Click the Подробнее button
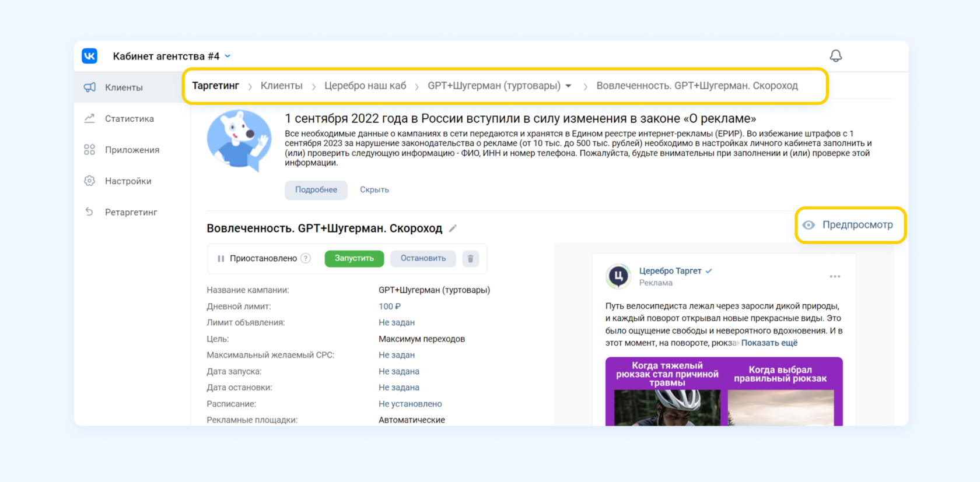The width and height of the screenshot is (980, 482). (316, 190)
